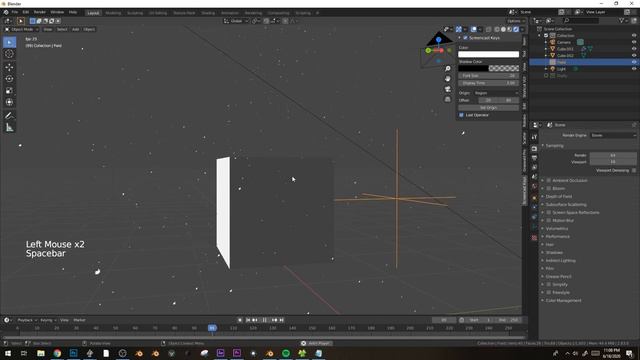Switch to the Sculpting workspace tab
This screenshot has height=360, width=640.
tap(135, 13)
